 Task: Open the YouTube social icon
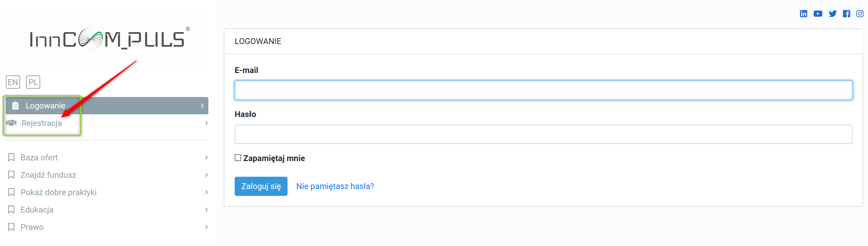(818, 14)
